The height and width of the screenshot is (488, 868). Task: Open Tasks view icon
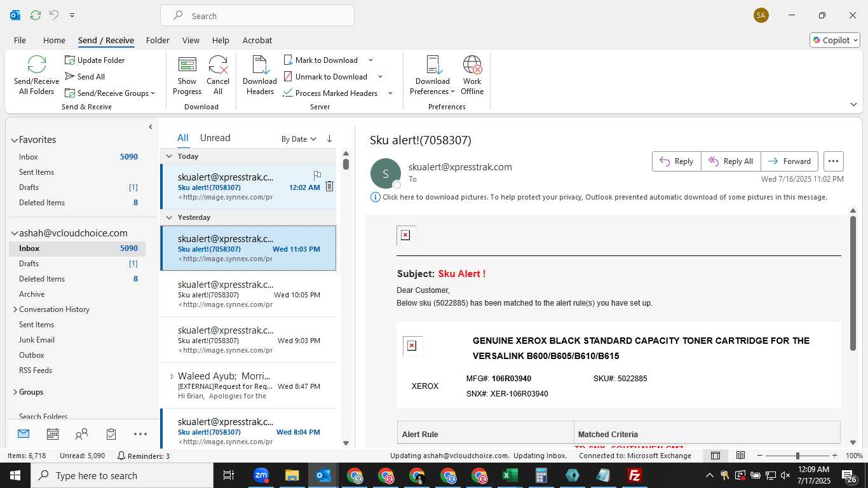(111, 434)
